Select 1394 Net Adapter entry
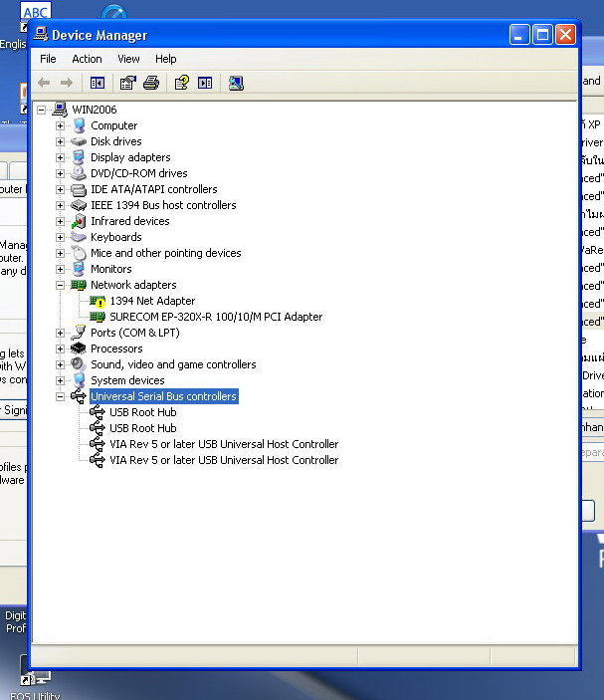 pos(152,301)
